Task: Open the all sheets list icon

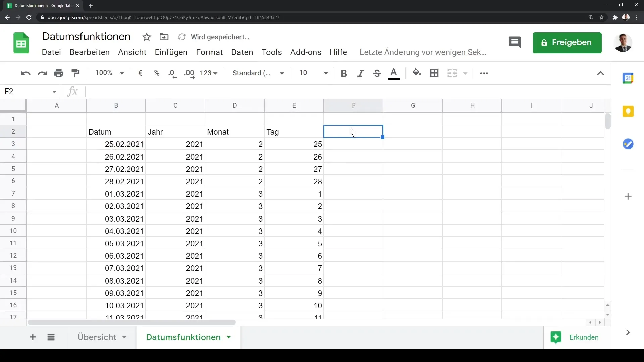Action: (51, 337)
